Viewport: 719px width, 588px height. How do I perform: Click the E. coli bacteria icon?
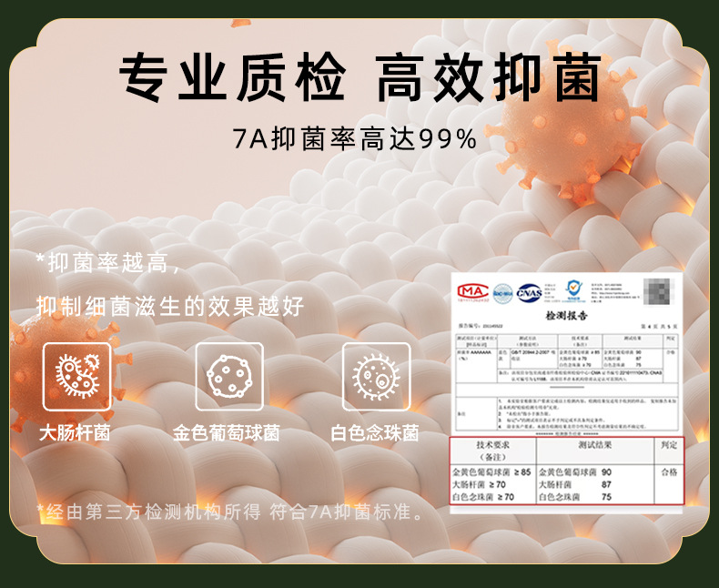point(77,377)
